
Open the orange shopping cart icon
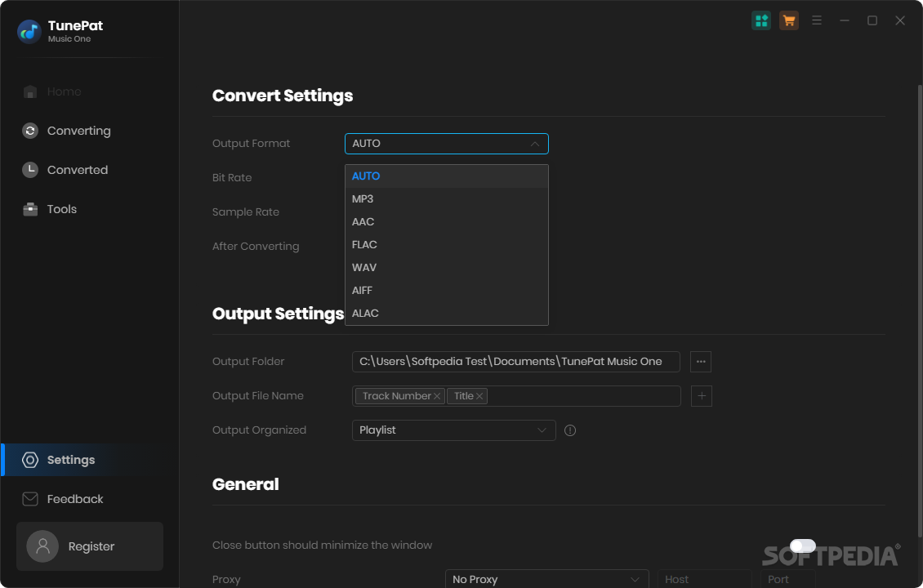point(789,20)
